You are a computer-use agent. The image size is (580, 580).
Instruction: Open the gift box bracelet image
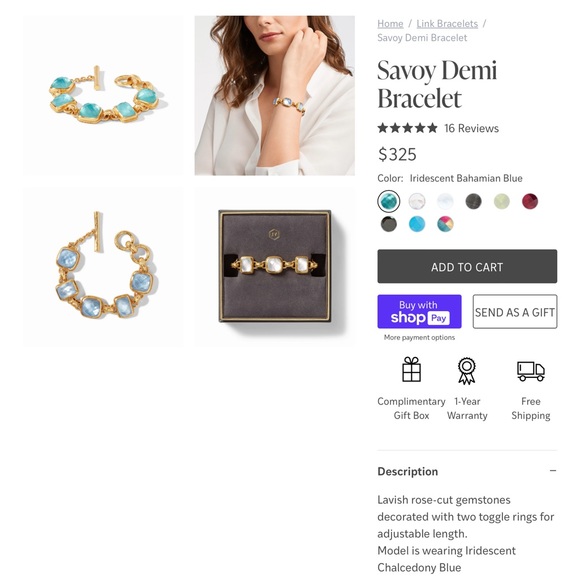[x=274, y=267]
